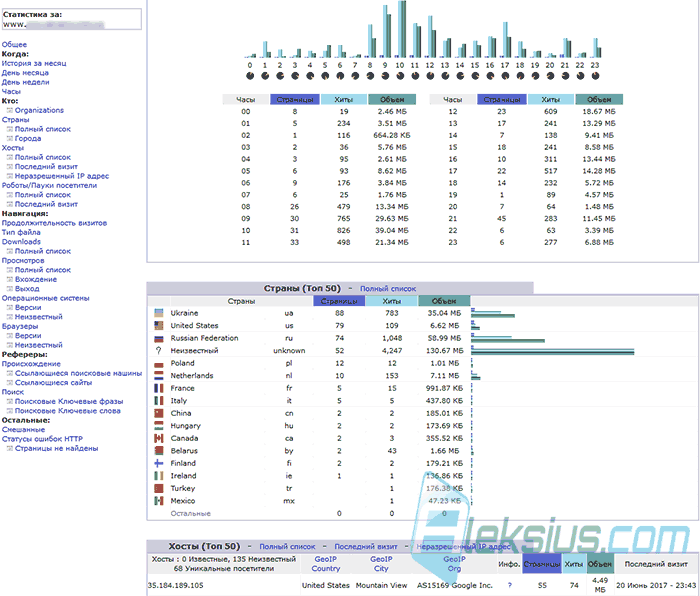Open the Organizations link in sidebar
Image resolution: width=700 pixels, height=596 pixels.
pos(39,110)
